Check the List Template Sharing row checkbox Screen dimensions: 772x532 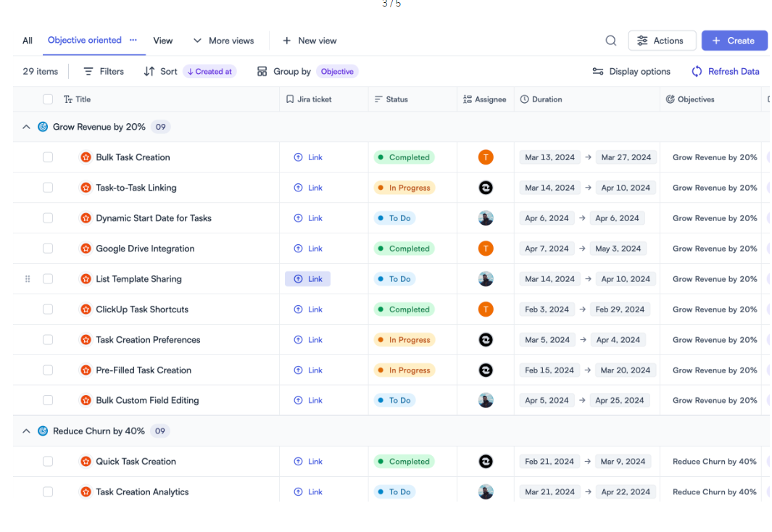pyautogui.click(x=48, y=279)
